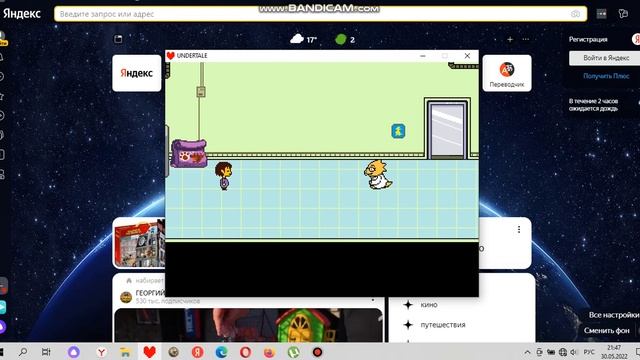
Task: Click the Yandex search address field
Action: point(320,14)
